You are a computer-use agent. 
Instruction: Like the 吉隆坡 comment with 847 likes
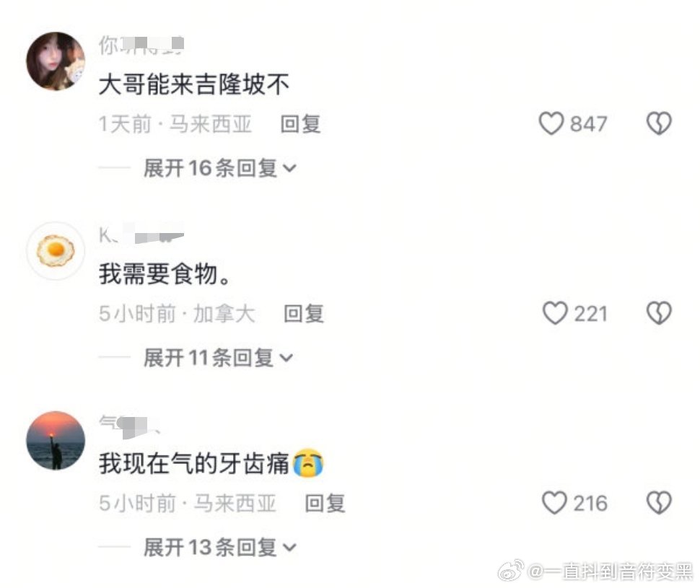[551, 123]
